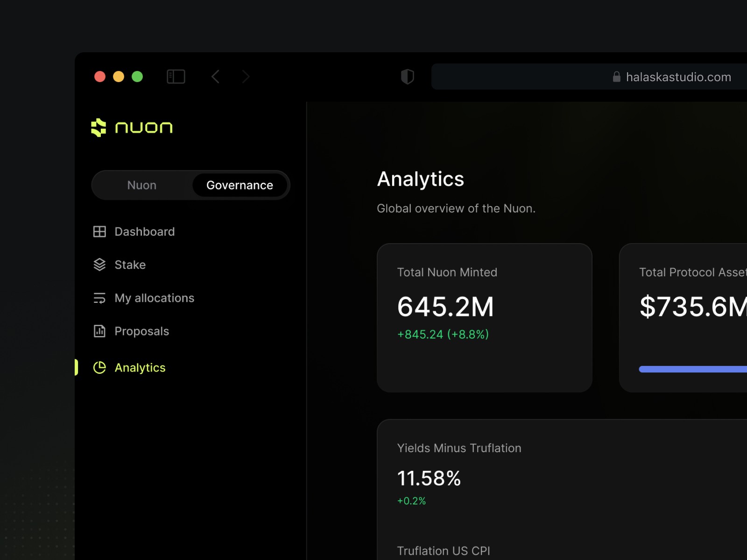The height and width of the screenshot is (560, 747).
Task: Click the Nuon logo icon
Action: point(99,127)
